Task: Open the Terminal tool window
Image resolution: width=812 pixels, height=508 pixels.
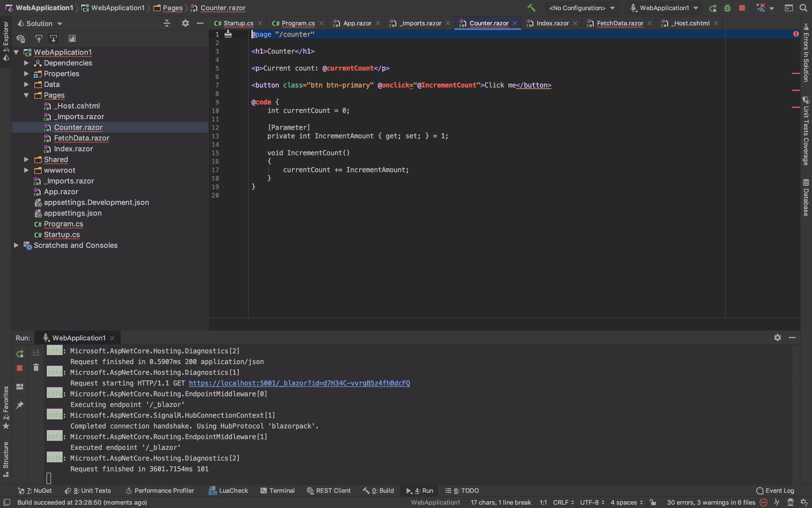Action: click(x=277, y=491)
